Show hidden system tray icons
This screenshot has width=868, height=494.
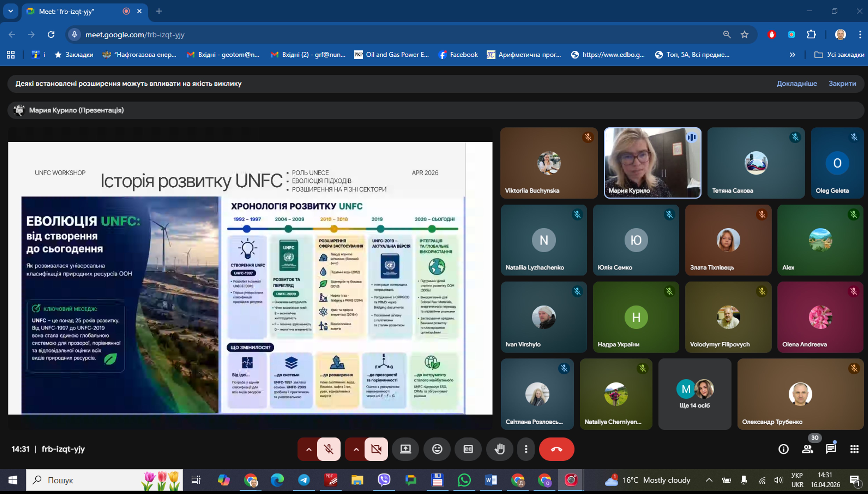709,480
